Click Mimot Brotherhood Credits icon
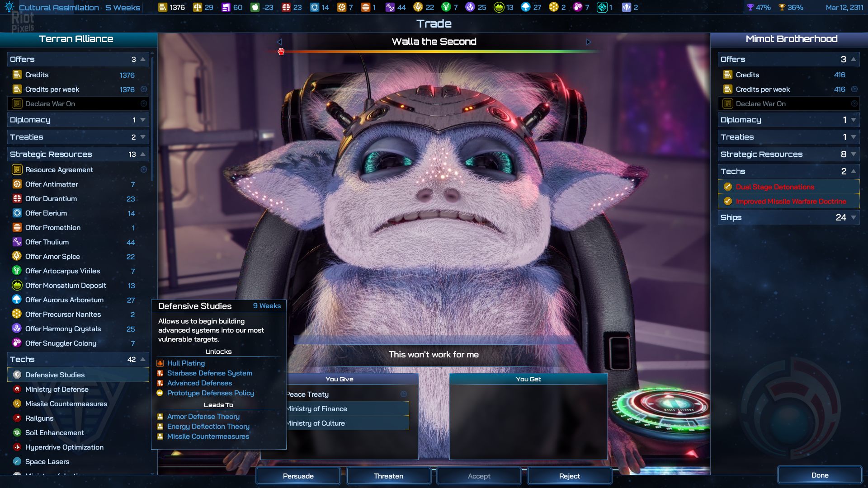The image size is (868, 488). (727, 75)
